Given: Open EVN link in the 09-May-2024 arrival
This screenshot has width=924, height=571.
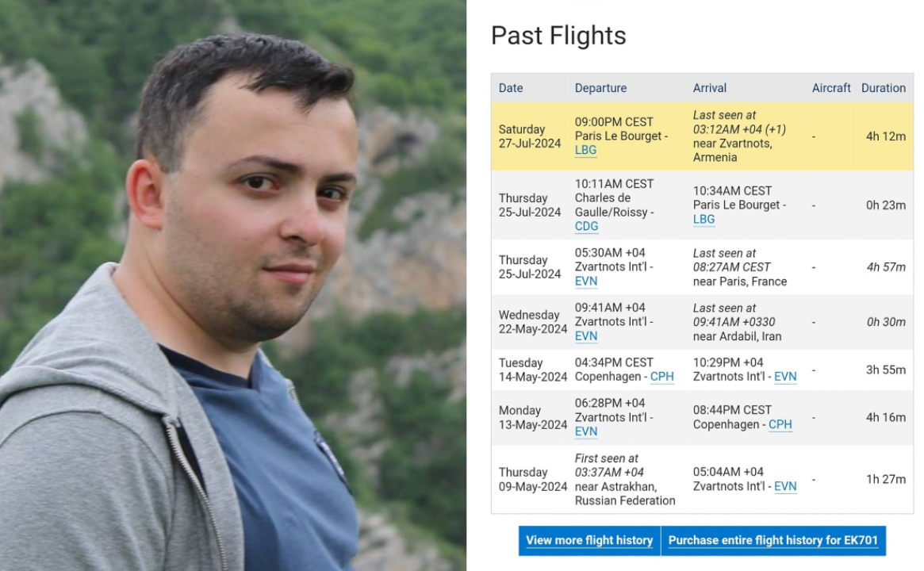Looking at the screenshot, I should [784, 486].
